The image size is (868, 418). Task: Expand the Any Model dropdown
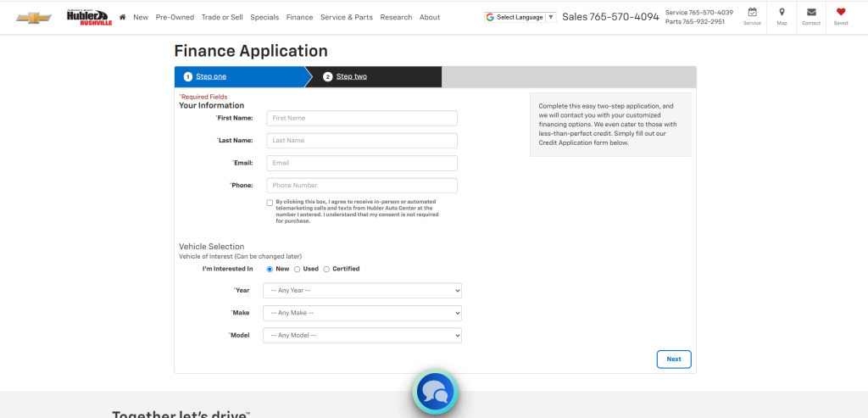362,336
